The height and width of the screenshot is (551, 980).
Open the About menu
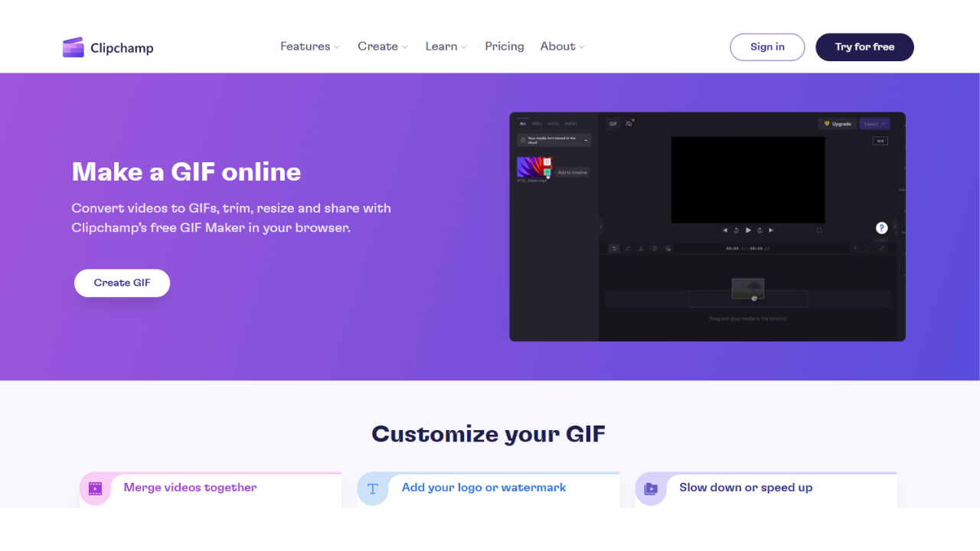(x=562, y=47)
